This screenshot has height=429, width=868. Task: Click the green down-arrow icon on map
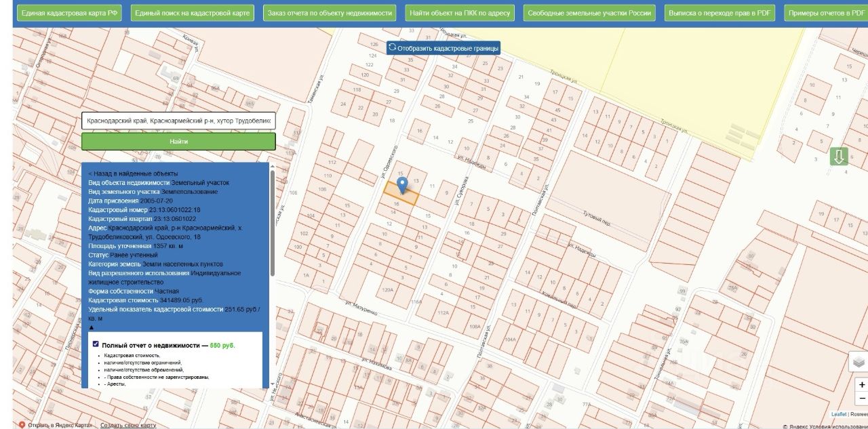point(839,157)
